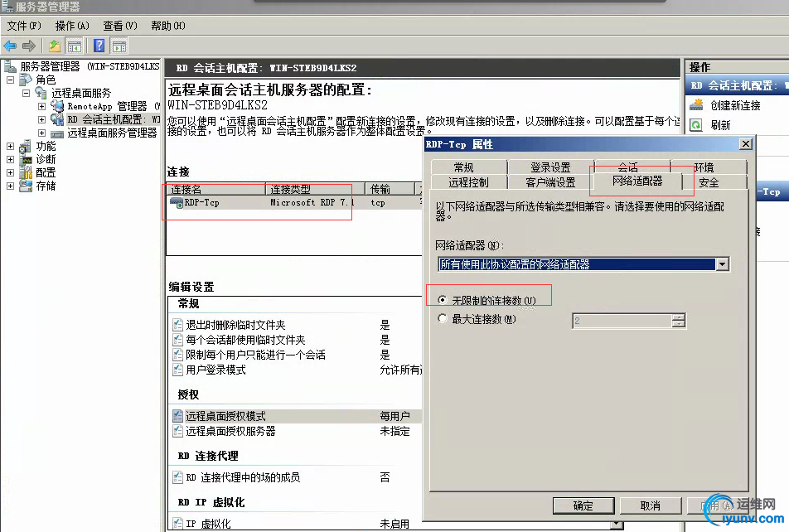Click the 角色 node icon
Image resolution: width=789 pixels, height=532 pixels.
(26, 80)
